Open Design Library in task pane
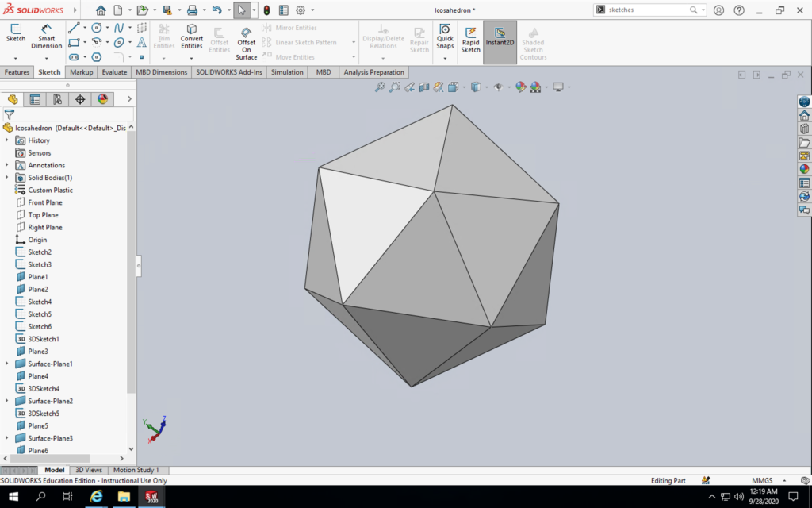 (x=804, y=129)
